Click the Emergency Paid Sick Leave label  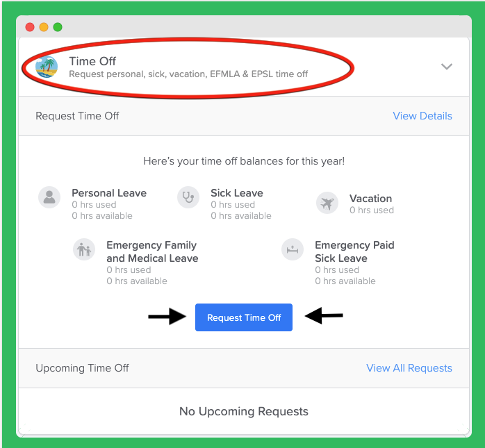(x=354, y=251)
